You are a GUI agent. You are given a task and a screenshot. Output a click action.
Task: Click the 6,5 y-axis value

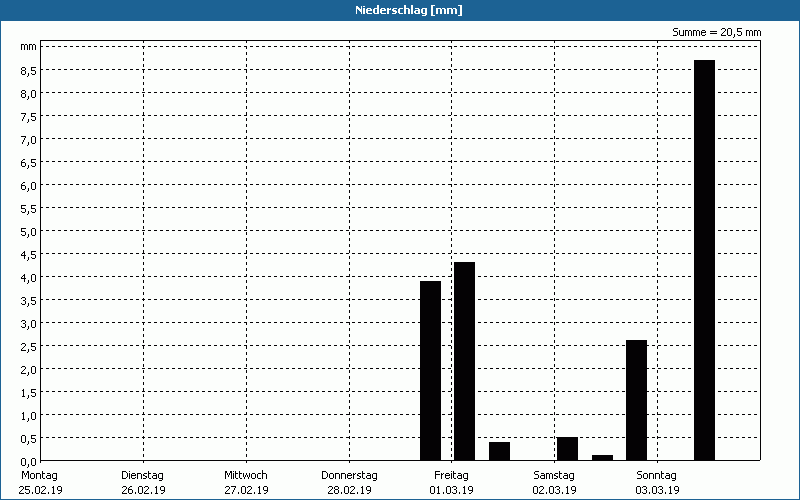tap(29, 163)
